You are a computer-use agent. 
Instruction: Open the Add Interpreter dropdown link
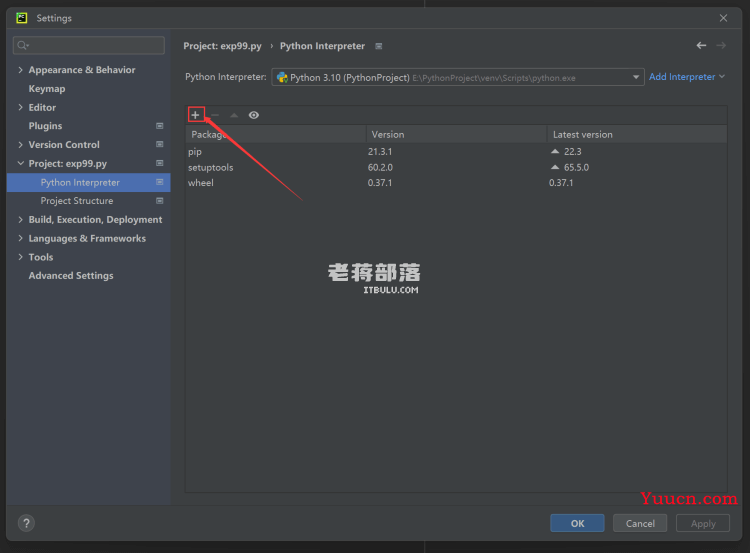[687, 77]
